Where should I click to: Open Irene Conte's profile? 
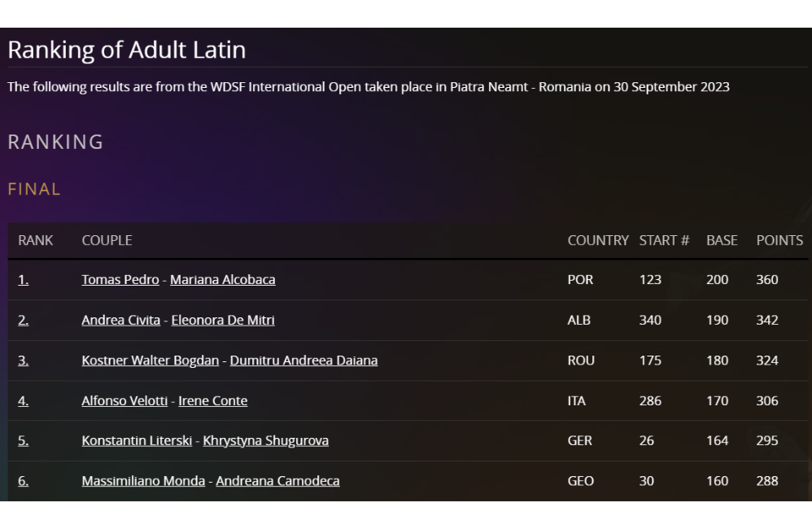click(212, 400)
